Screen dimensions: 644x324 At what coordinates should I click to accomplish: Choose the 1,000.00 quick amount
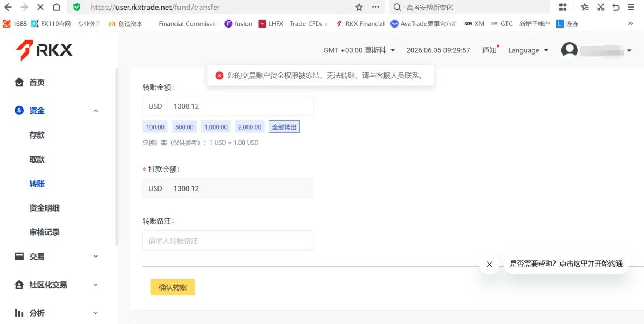point(216,127)
